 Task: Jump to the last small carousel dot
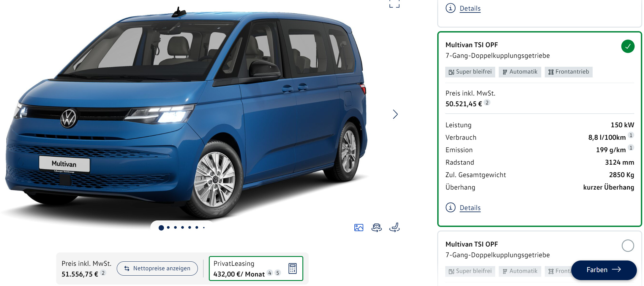(204, 228)
